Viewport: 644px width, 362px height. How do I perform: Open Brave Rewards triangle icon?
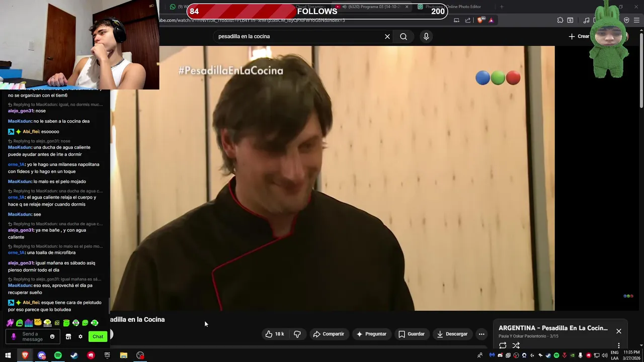tap(491, 20)
